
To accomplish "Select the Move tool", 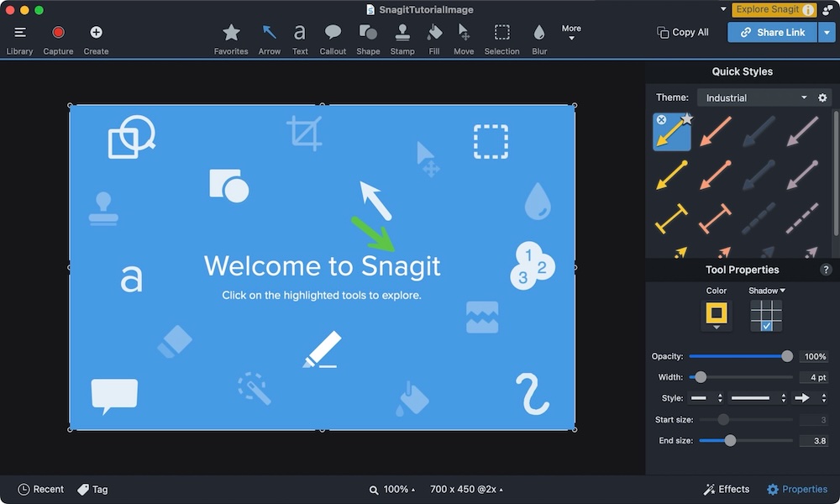I will 464,40.
